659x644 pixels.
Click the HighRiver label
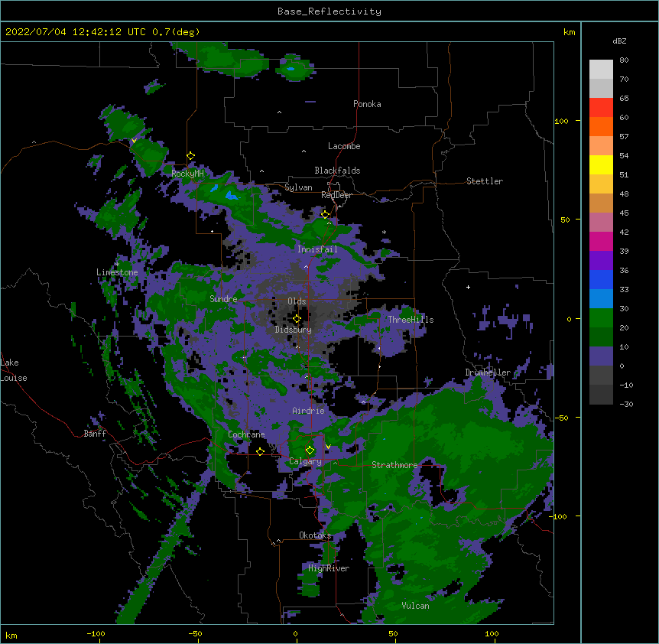pyautogui.click(x=329, y=568)
